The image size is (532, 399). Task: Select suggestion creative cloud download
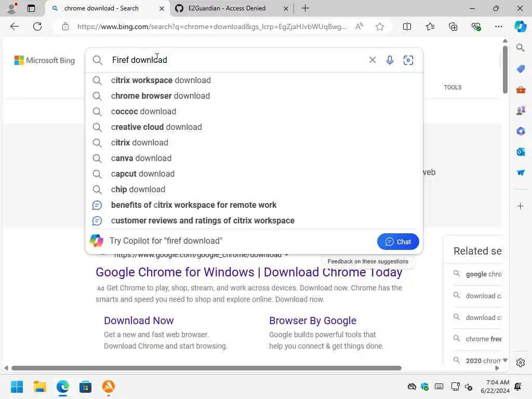[x=254, y=127]
